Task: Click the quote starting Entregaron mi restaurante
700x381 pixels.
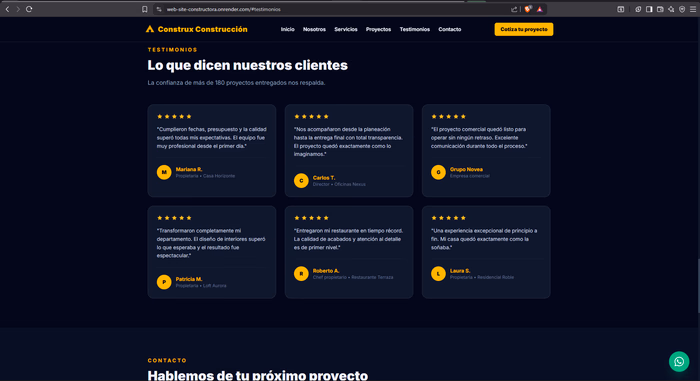Action: click(349, 239)
